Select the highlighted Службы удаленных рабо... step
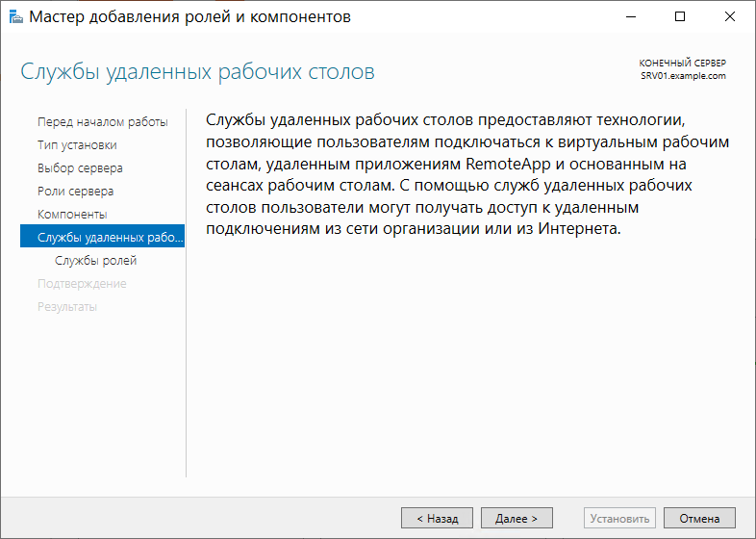The height and width of the screenshot is (539, 756). coord(102,236)
